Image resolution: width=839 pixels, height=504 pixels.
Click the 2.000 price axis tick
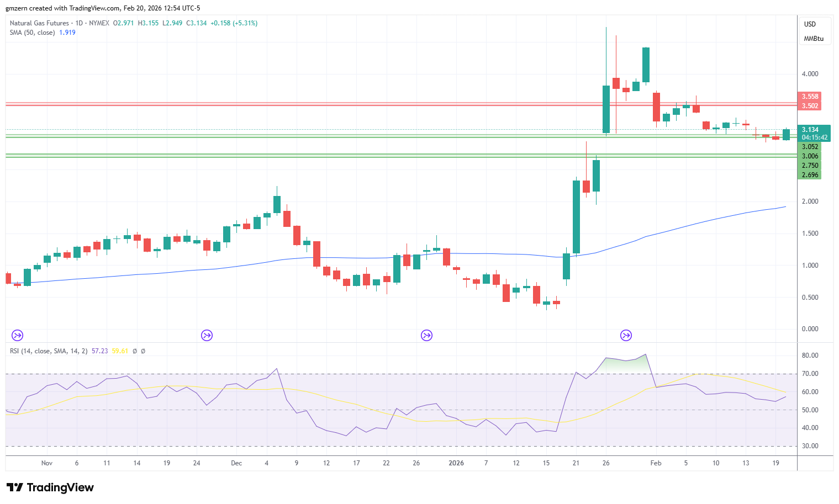point(810,201)
